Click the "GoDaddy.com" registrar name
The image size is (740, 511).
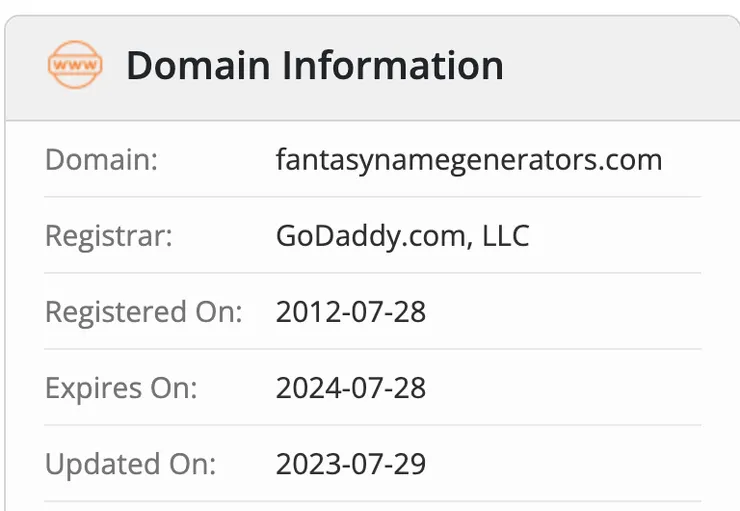pos(363,236)
